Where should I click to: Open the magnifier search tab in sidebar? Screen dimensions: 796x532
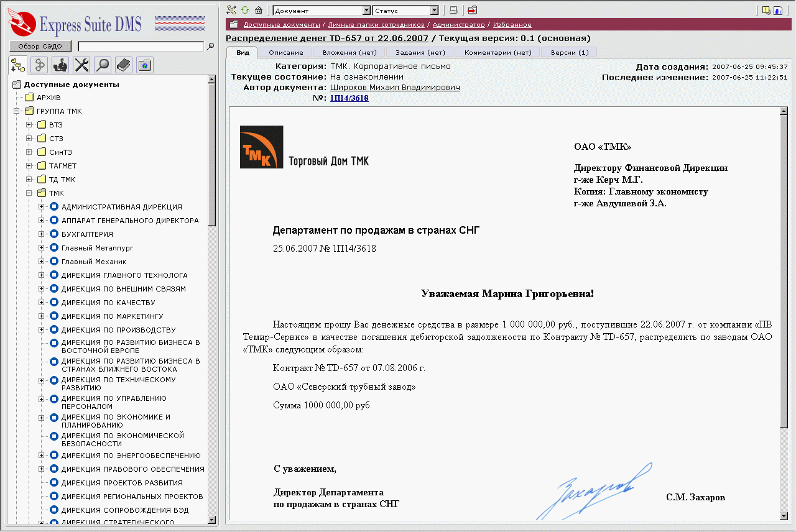103,65
